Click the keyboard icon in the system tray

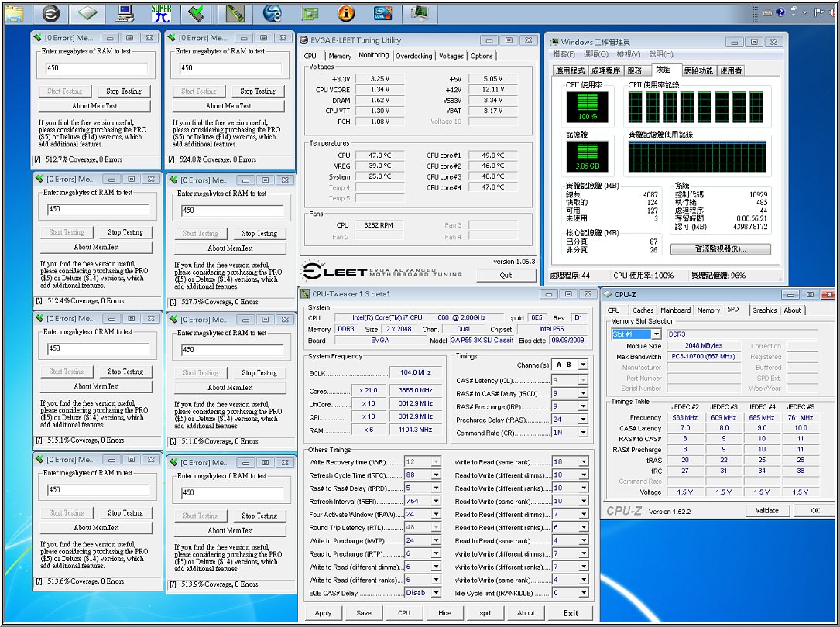click(768, 12)
